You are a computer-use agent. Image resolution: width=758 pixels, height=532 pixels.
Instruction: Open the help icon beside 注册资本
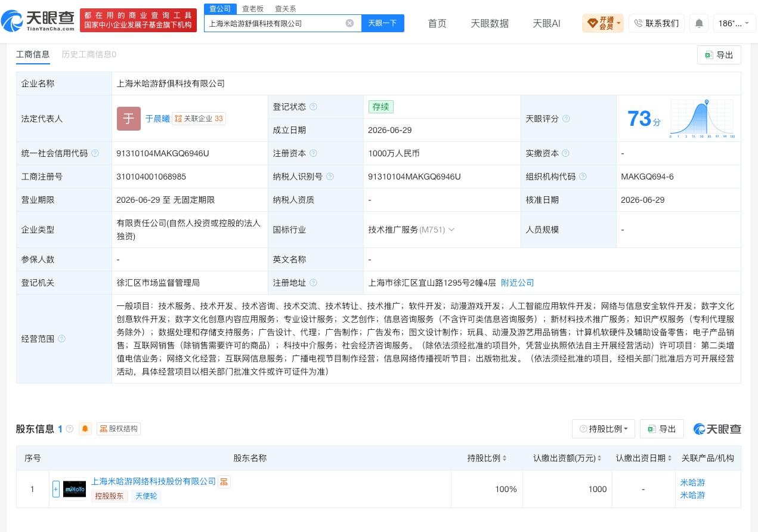click(313, 153)
